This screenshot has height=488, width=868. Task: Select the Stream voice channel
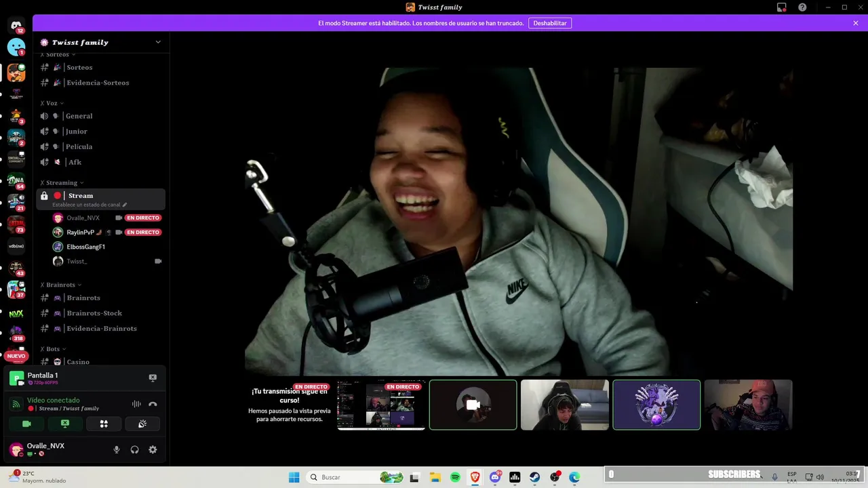[x=100, y=199]
